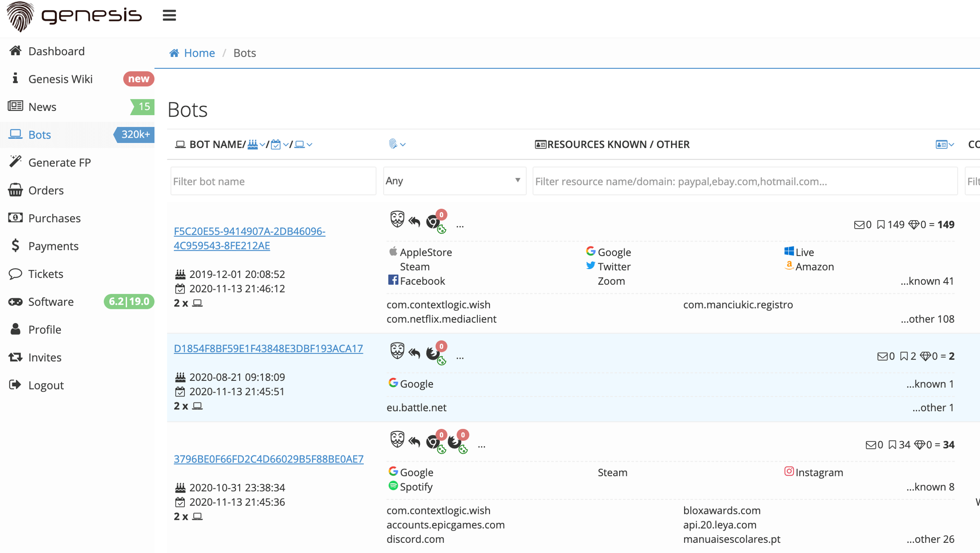Click the Filter bot name input field

(273, 181)
